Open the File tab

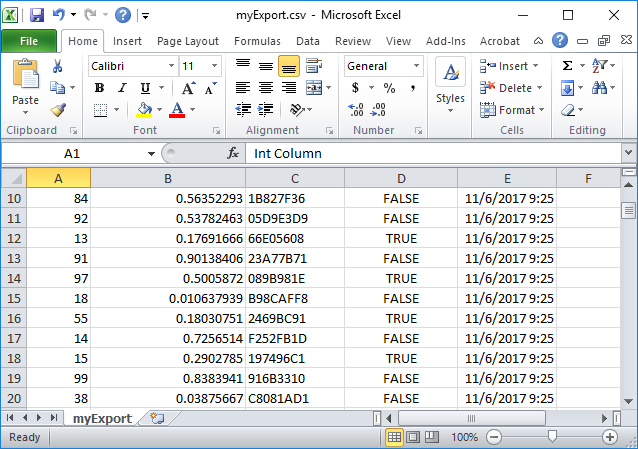pyautogui.click(x=29, y=41)
